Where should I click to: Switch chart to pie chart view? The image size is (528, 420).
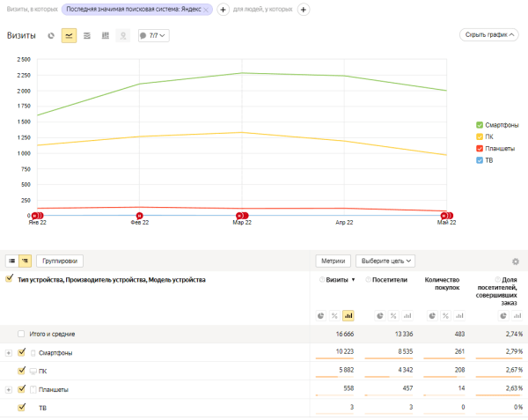[51, 36]
